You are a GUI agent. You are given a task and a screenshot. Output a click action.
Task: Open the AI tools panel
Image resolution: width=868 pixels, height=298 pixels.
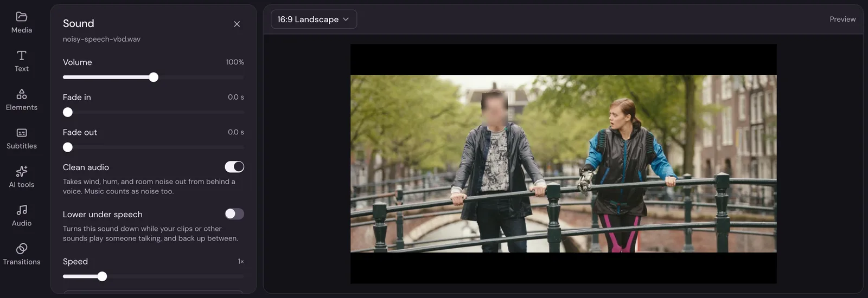click(22, 177)
